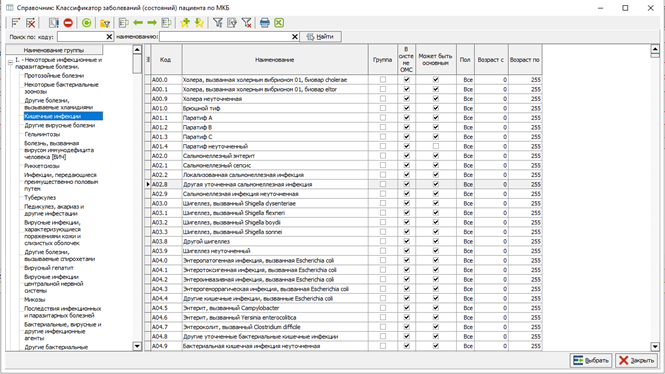This screenshot has height=374, width=665.
Task: Click the 'Возраст по' column header
Action: [525, 60]
